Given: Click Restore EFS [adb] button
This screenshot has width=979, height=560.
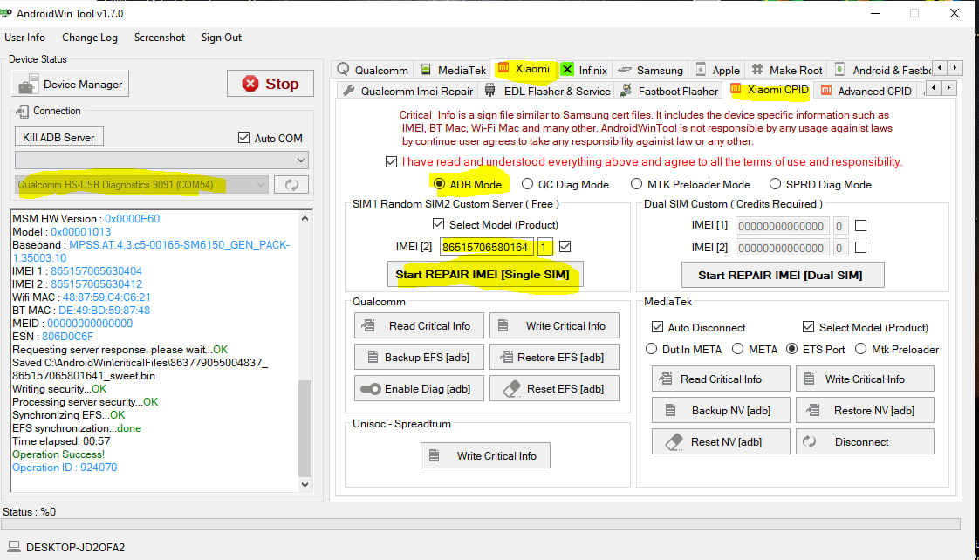Looking at the screenshot, I should pos(554,357).
